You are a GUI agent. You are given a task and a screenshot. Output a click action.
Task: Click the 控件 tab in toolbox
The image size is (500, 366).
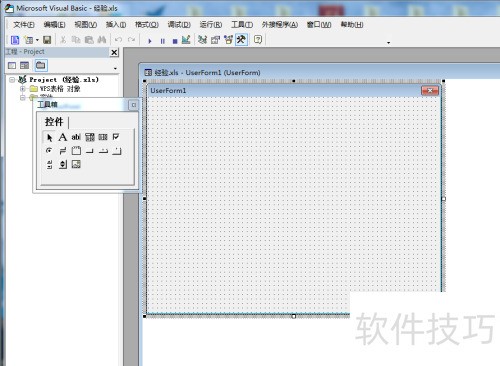coord(54,122)
